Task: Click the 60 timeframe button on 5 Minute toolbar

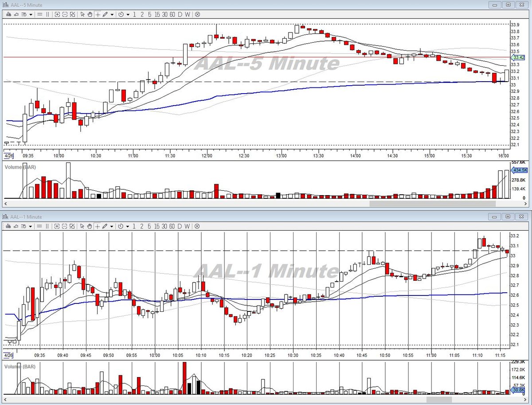Action: [172, 14]
